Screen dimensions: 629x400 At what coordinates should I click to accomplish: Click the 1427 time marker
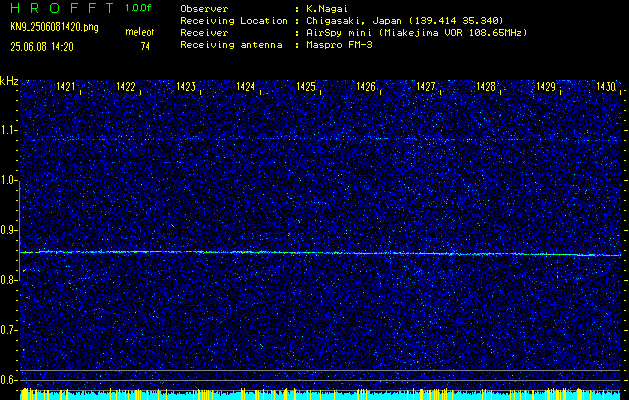coord(426,86)
